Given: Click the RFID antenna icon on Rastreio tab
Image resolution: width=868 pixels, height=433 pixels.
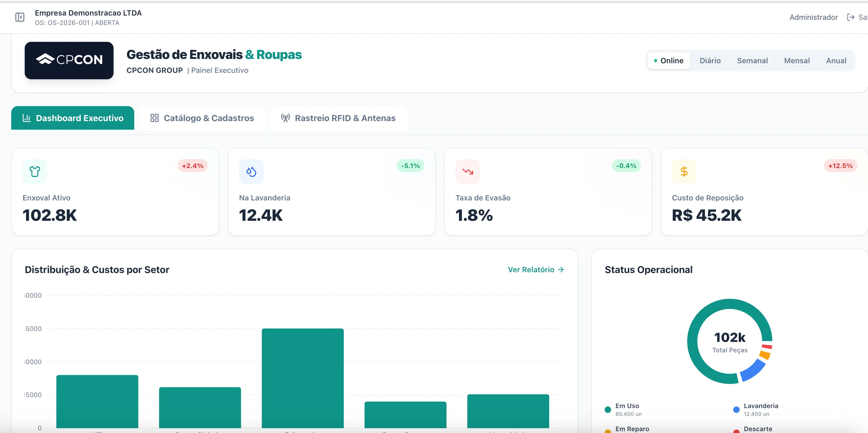Looking at the screenshot, I should [x=286, y=118].
